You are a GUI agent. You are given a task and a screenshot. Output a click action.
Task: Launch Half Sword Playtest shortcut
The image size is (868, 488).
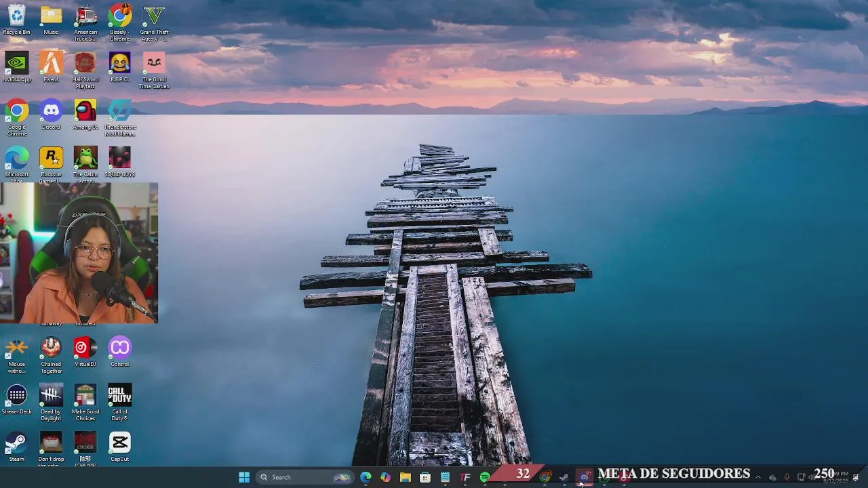85,71
